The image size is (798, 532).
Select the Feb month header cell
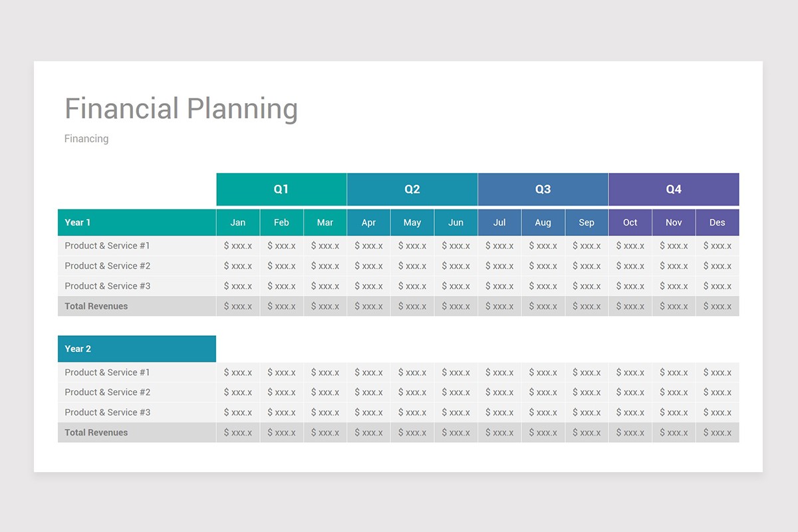pyautogui.click(x=281, y=223)
